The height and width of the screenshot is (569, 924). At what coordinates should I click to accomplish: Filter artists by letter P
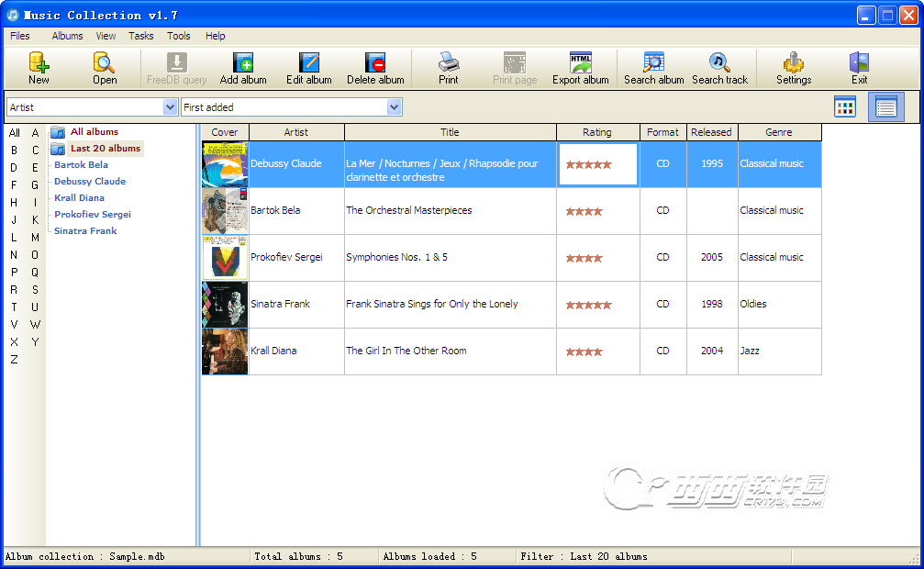pos(14,273)
